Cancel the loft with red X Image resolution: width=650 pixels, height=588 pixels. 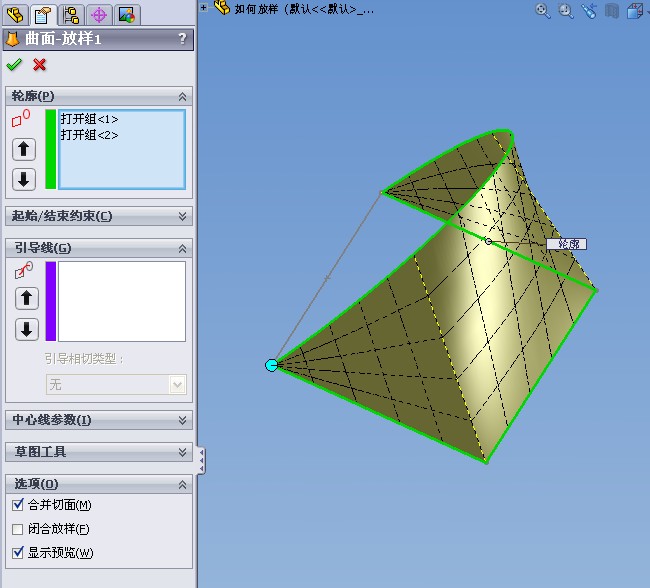pyautogui.click(x=39, y=65)
